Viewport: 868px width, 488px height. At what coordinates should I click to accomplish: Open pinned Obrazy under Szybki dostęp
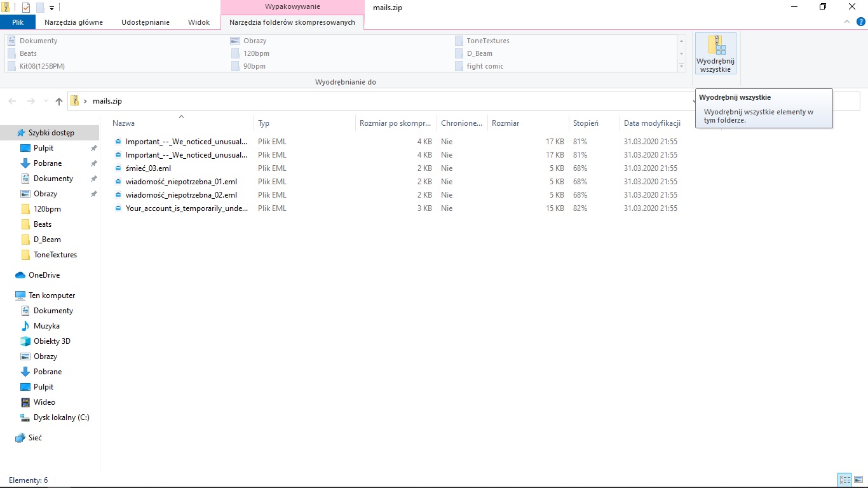point(45,194)
